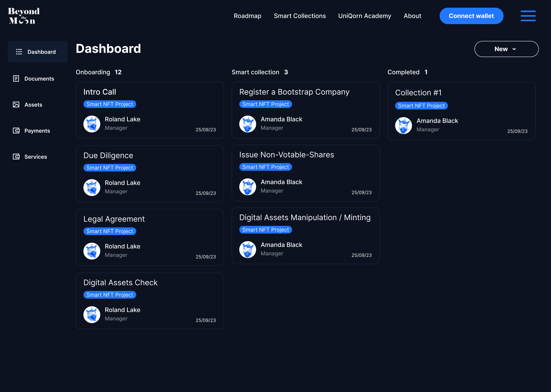Click the Payments wallet icon
The width and height of the screenshot is (551, 392).
(16, 131)
